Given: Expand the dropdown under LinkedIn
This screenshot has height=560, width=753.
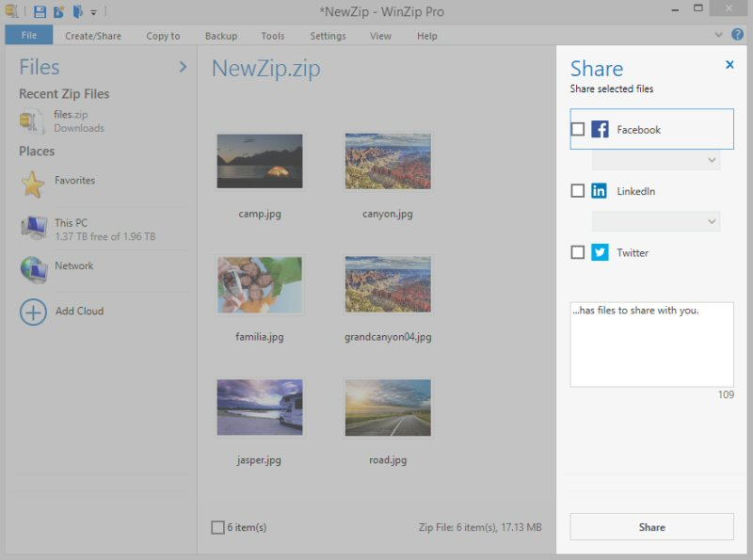Looking at the screenshot, I should 655,221.
